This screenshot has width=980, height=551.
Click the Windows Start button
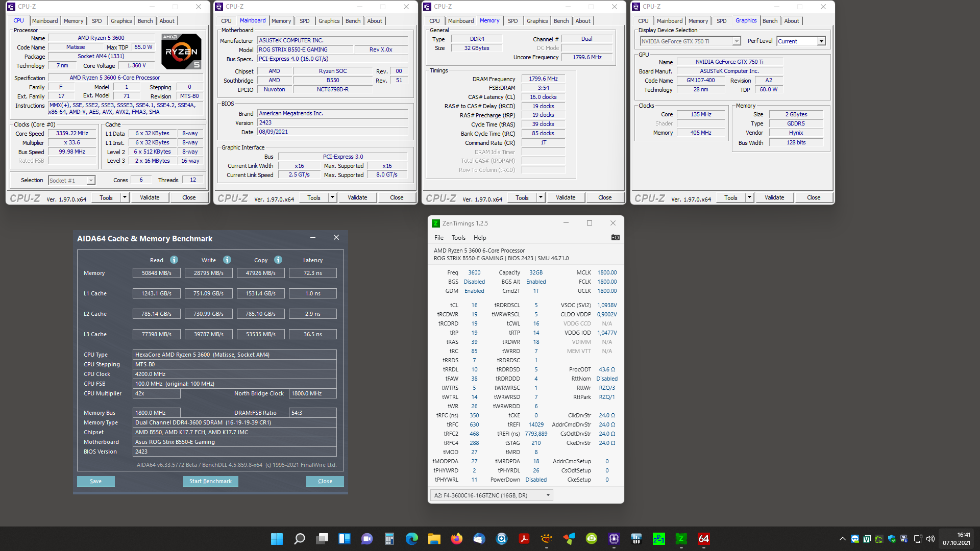277,539
